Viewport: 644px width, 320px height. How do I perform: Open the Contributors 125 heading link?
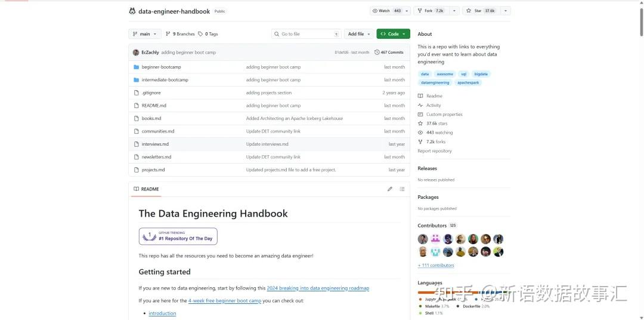pyautogui.click(x=437, y=226)
